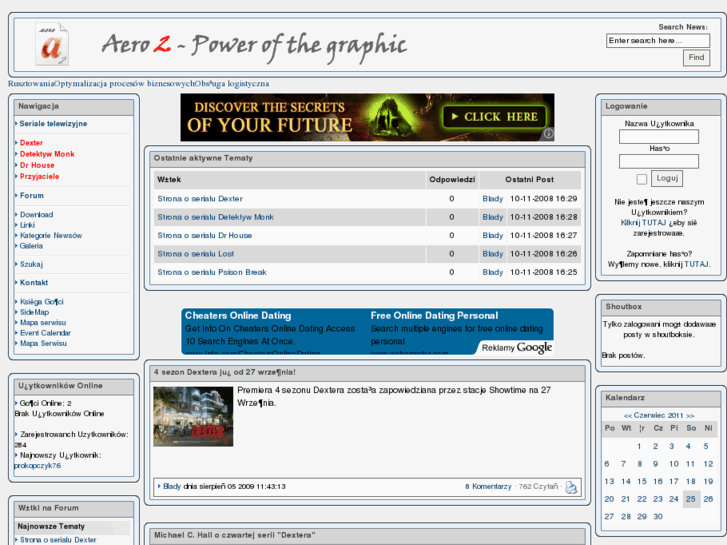Open the Forum navigation link

(x=32, y=196)
